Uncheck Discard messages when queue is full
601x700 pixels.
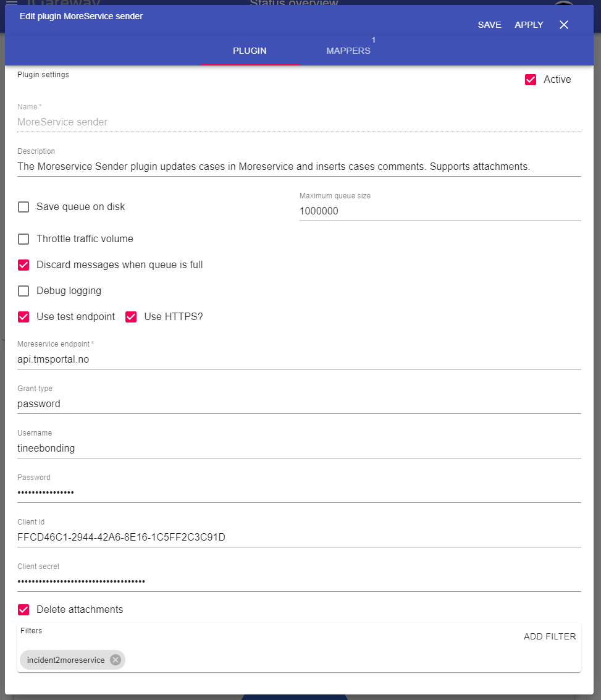[23, 265]
